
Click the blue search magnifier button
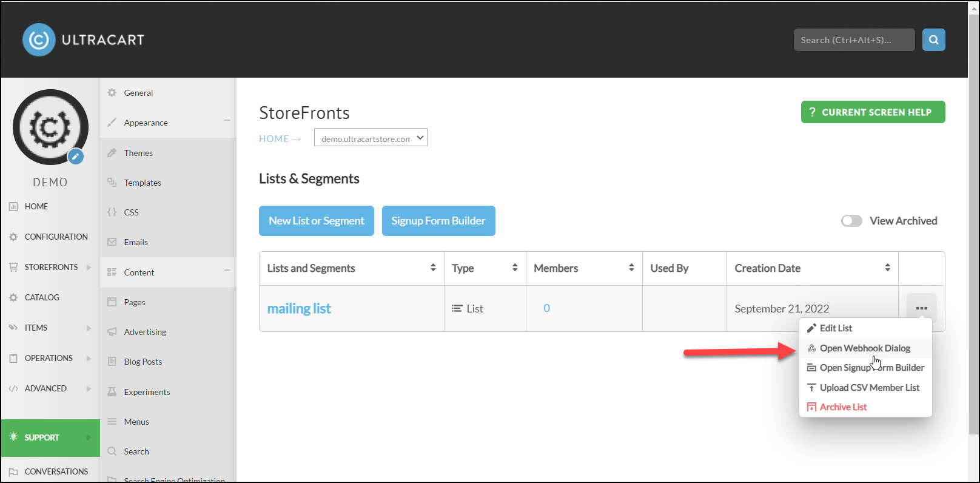(933, 40)
